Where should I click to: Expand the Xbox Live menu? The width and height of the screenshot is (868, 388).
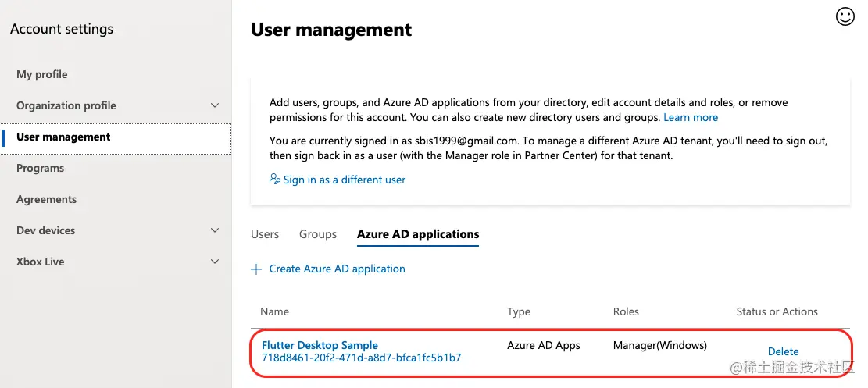coord(215,262)
